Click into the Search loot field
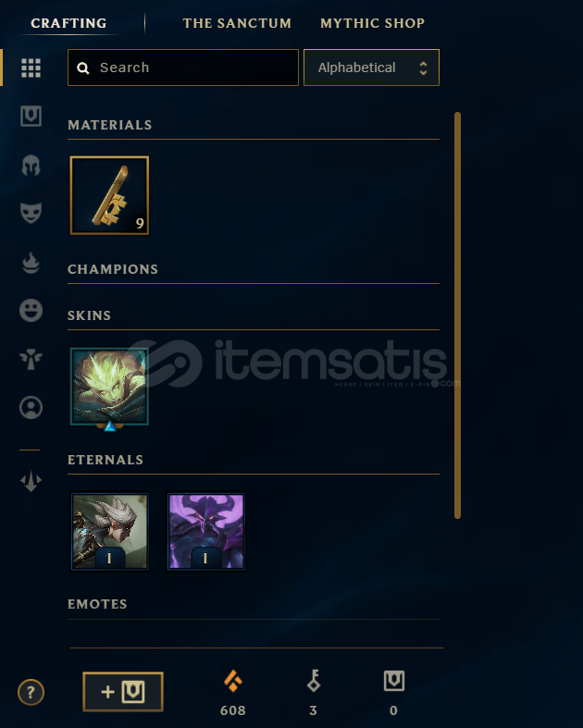Viewport: 583px width, 728px height. [183, 68]
